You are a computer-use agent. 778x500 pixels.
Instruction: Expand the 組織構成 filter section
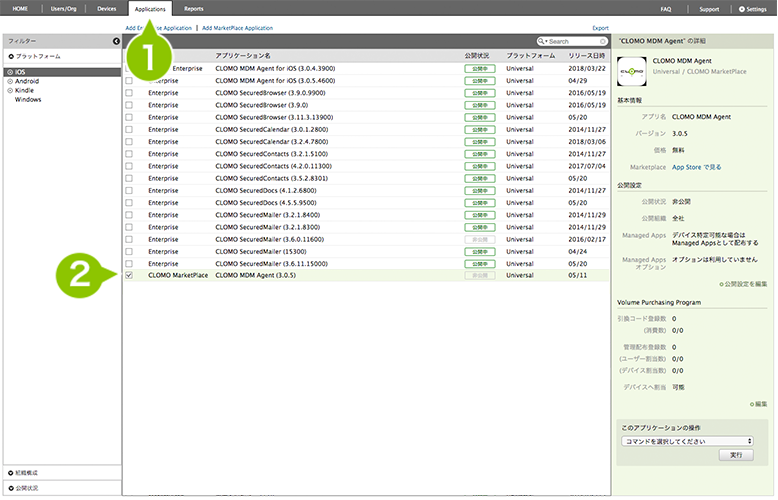(23, 473)
